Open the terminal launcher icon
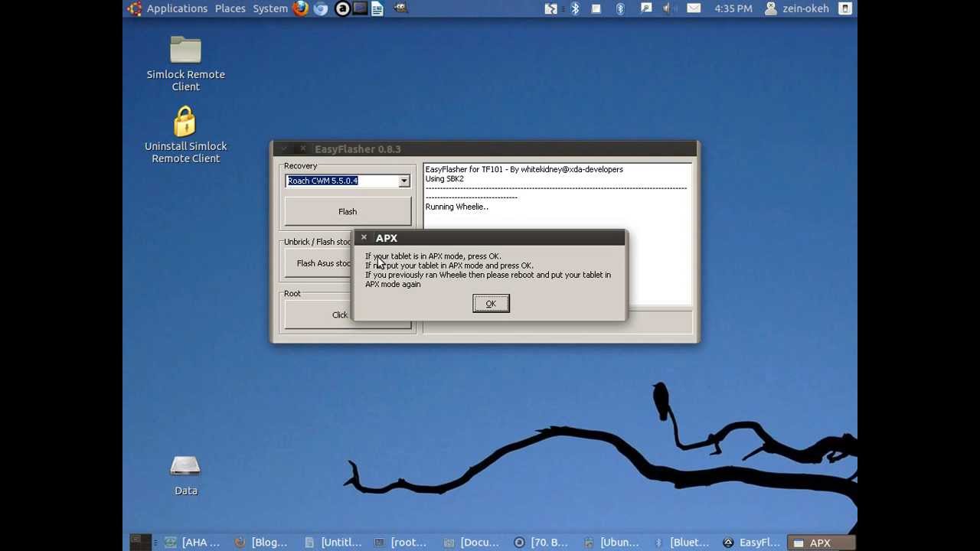 [360, 8]
